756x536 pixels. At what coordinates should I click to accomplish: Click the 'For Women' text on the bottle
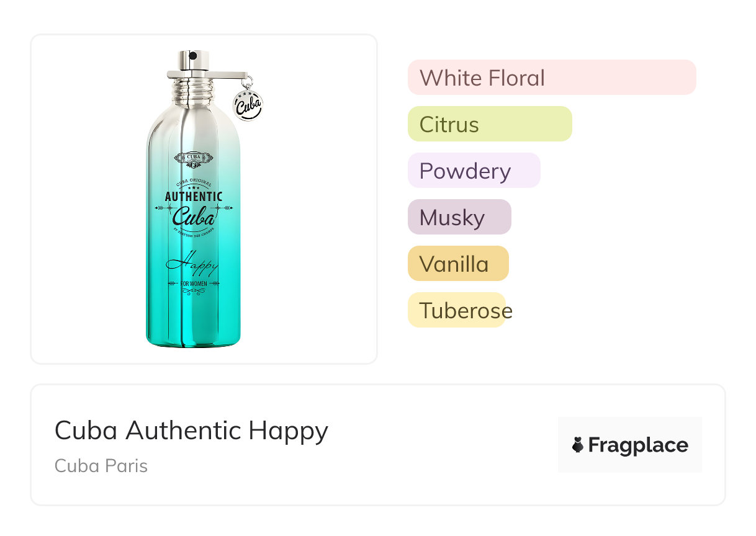coord(194,284)
